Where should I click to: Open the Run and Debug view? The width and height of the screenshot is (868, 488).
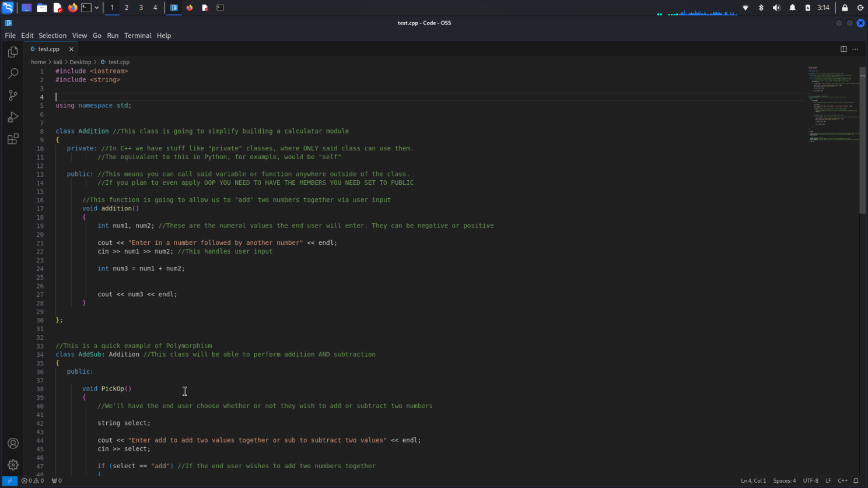13,117
